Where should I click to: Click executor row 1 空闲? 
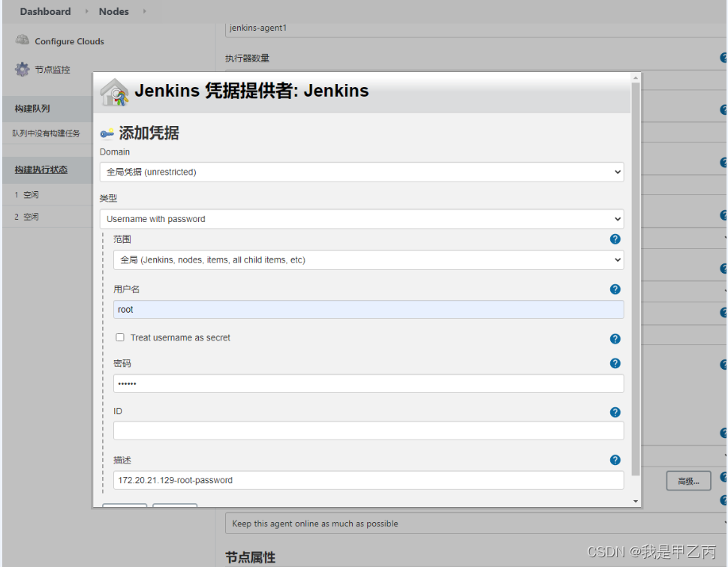click(48, 195)
